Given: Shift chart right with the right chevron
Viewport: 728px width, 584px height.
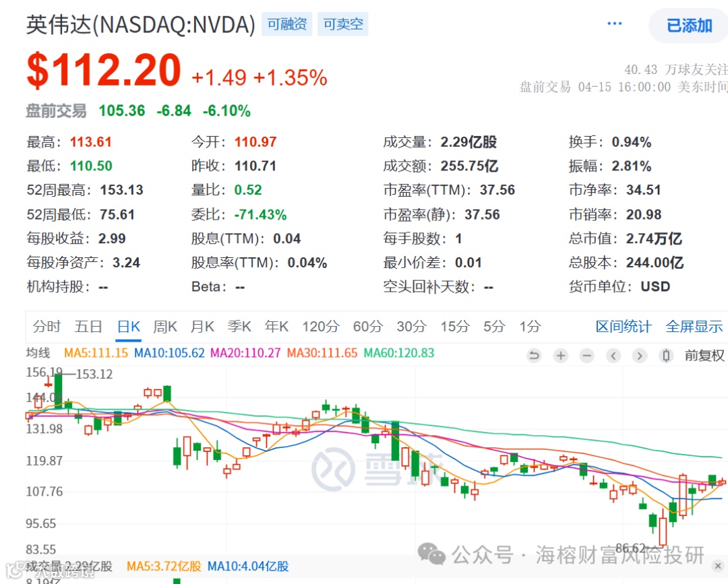Looking at the screenshot, I should tap(640, 356).
